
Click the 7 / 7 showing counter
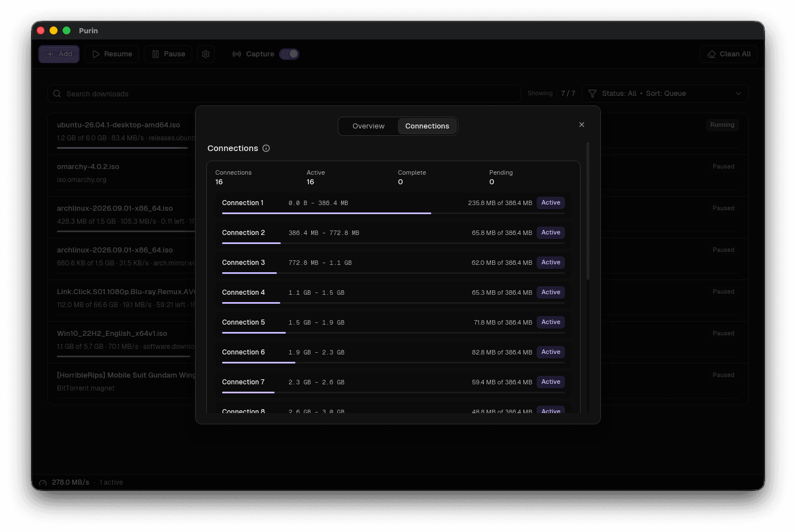(568, 94)
